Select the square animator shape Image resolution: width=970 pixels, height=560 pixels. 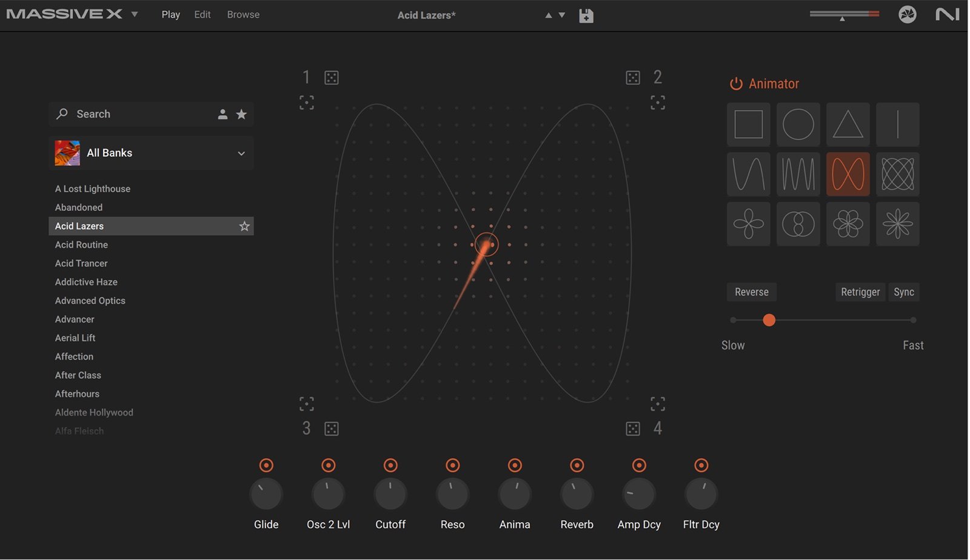click(x=748, y=124)
